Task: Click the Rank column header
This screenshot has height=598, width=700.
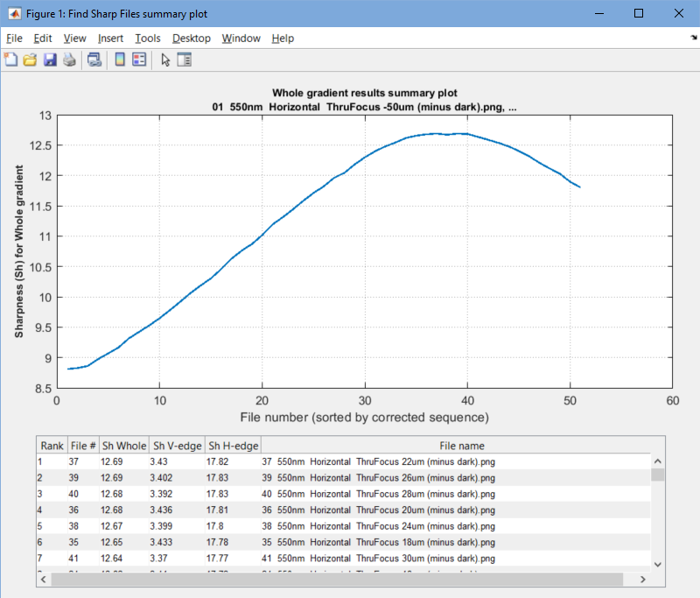Action: click(x=52, y=446)
